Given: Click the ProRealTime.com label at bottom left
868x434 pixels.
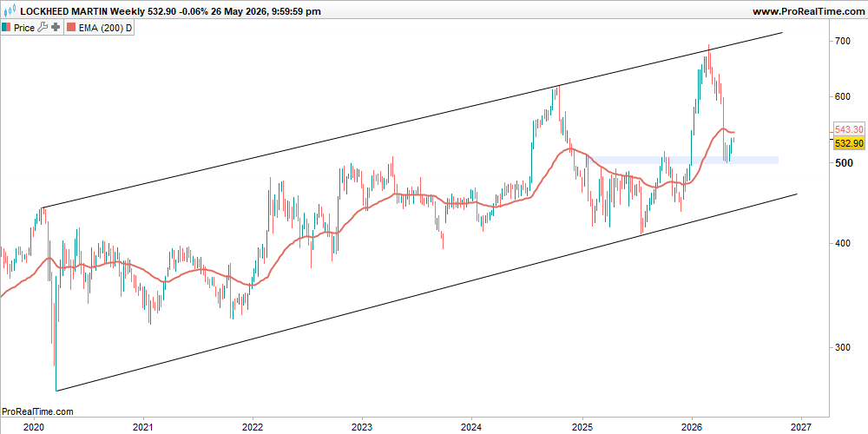Looking at the screenshot, I should pyautogui.click(x=37, y=411).
